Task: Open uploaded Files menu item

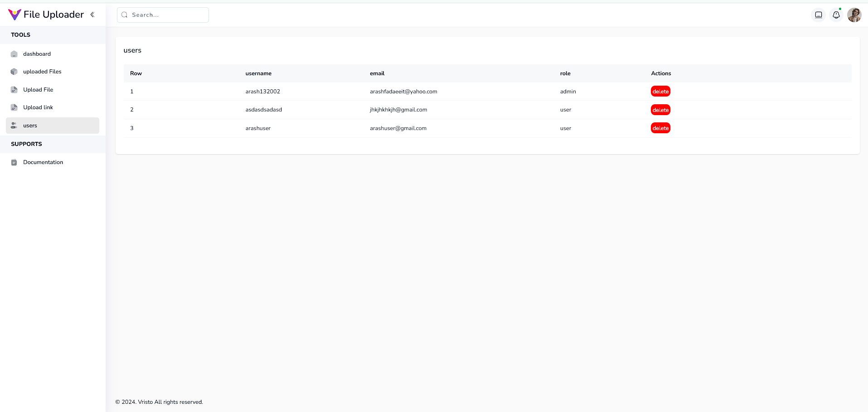Action: [53, 72]
